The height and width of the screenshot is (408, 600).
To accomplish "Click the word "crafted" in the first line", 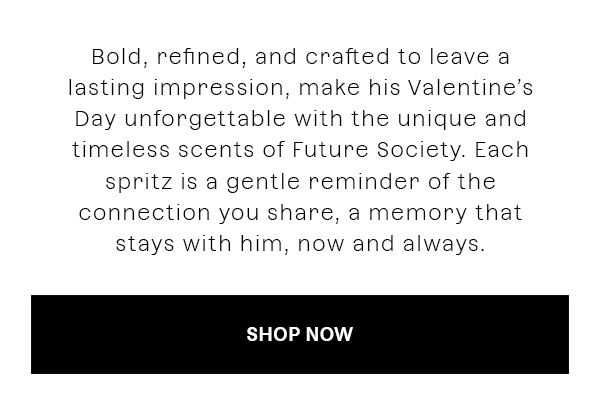I will (x=347, y=57).
